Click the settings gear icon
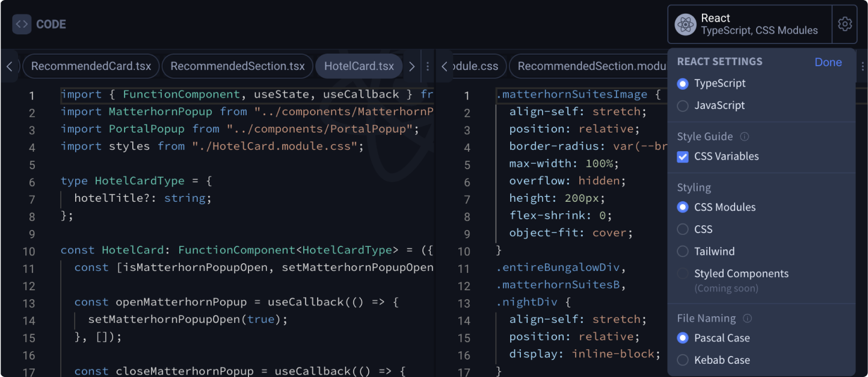The width and height of the screenshot is (868, 377). click(x=845, y=24)
